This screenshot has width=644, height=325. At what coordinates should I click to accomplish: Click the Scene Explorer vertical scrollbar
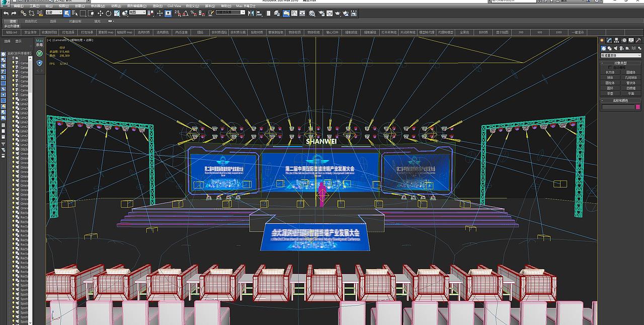(x=30, y=191)
